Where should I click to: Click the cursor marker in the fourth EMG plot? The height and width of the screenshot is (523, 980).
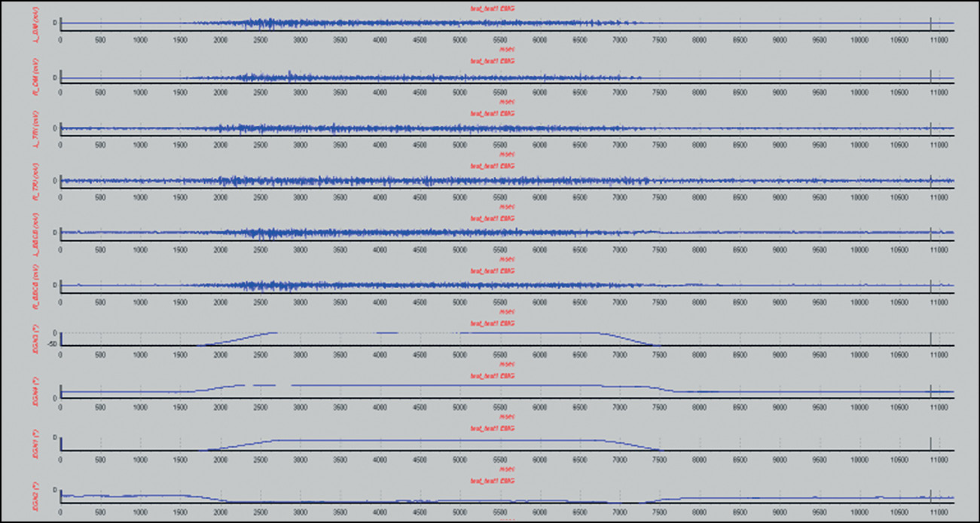point(930,181)
